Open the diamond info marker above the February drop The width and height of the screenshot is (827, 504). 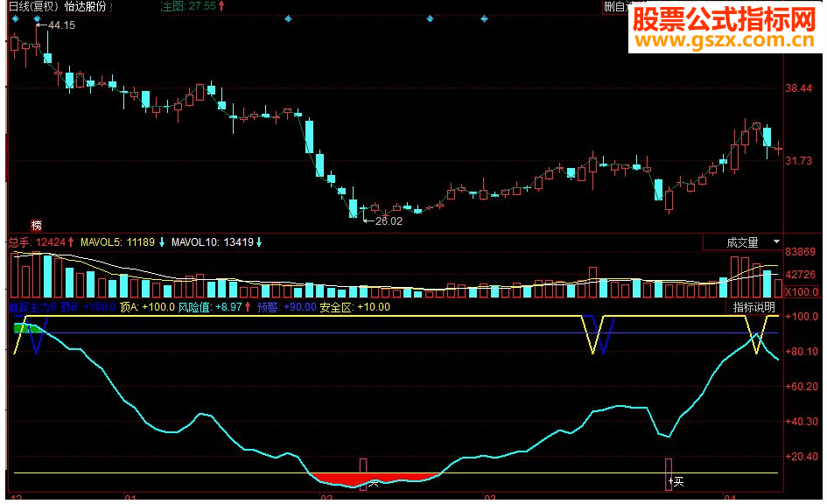[288, 19]
